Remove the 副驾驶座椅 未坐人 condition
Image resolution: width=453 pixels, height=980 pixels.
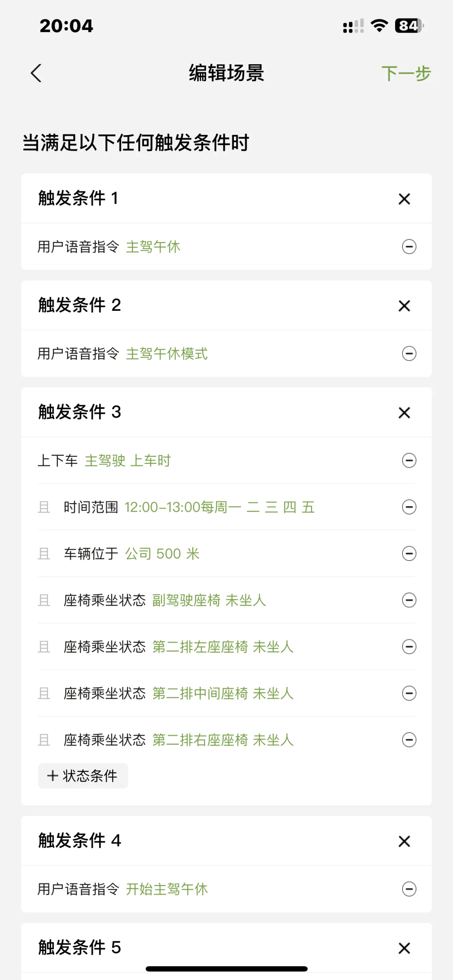(409, 600)
